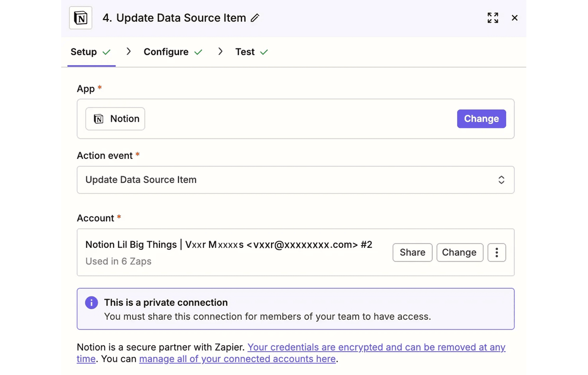Open the account more-options menu
Screen dimensions: 588x375
pyautogui.click(x=497, y=252)
